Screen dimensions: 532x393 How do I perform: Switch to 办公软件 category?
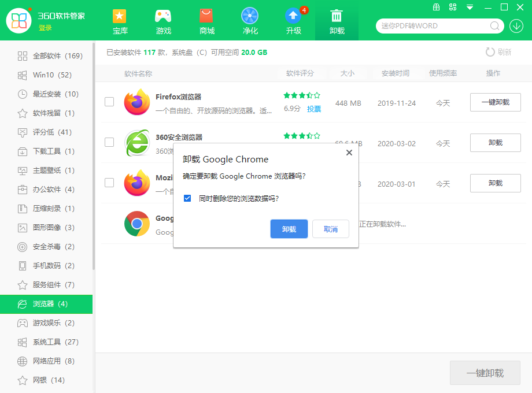(x=46, y=190)
